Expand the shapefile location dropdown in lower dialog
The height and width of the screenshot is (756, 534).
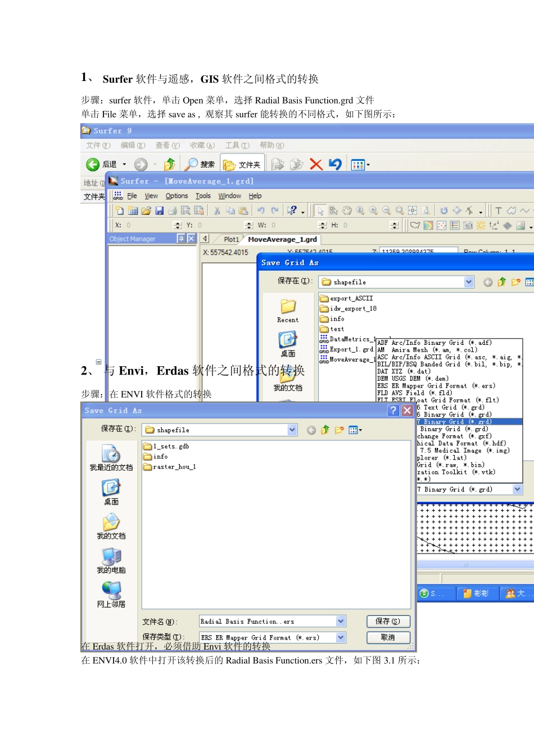pyautogui.click(x=292, y=430)
